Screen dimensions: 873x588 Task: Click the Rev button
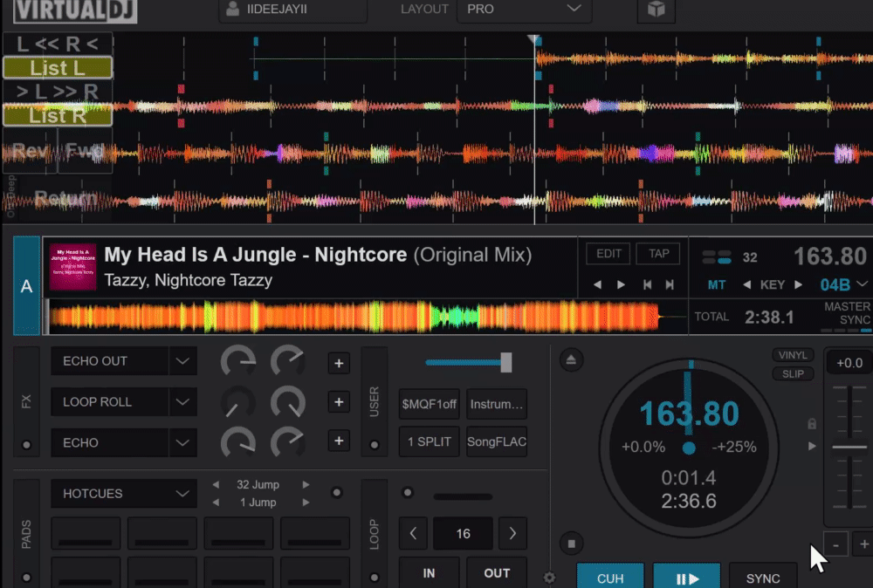[x=30, y=151]
